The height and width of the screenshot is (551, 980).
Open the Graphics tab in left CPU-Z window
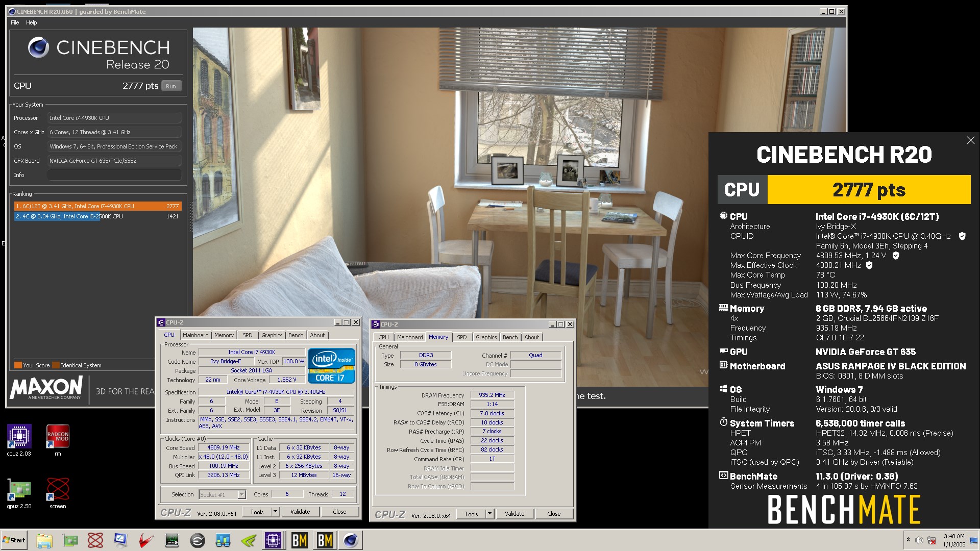(x=272, y=335)
